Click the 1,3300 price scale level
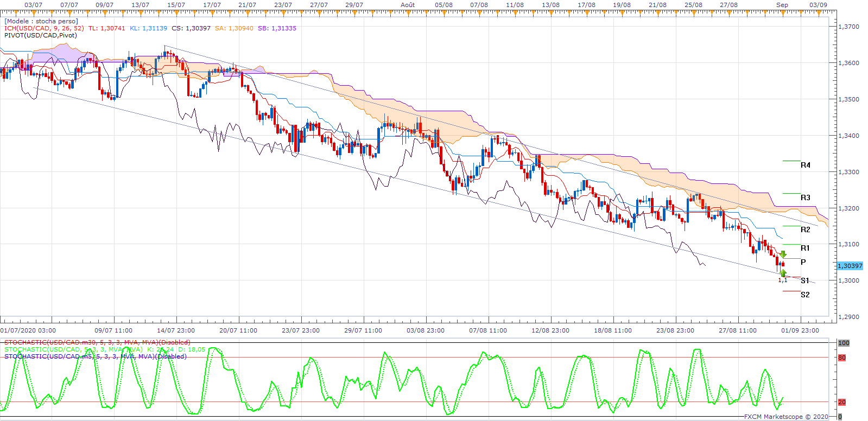 click(x=848, y=172)
